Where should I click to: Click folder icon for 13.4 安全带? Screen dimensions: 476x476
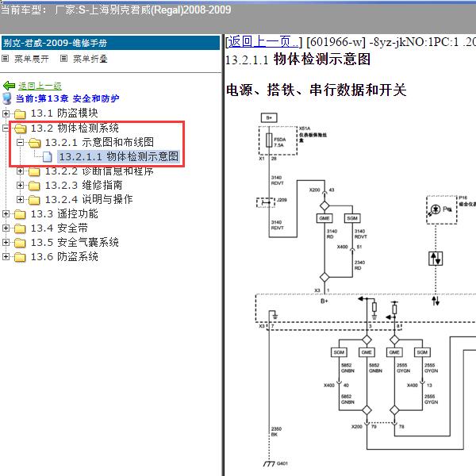coord(20,228)
